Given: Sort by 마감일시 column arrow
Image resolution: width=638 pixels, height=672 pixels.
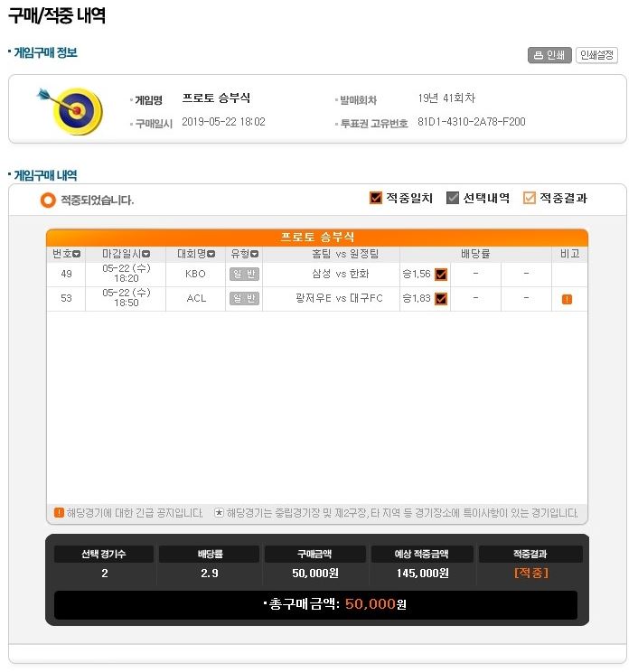Looking at the screenshot, I should [145, 254].
